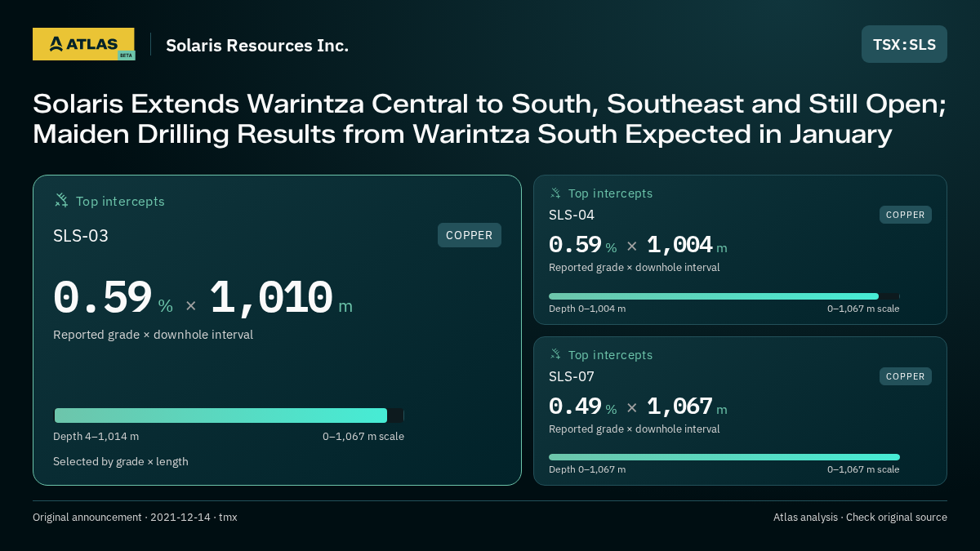Click the BETA tag under Atlas logo
The image size is (980, 551).
(x=126, y=56)
